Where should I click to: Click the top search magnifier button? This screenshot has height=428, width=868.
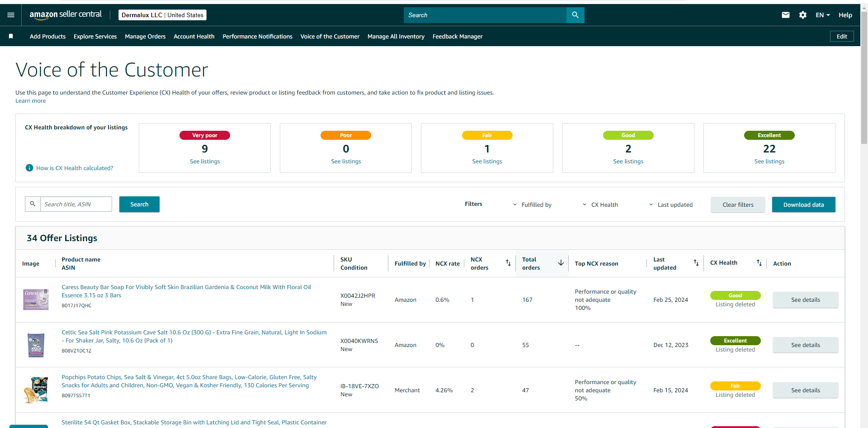click(x=575, y=15)
